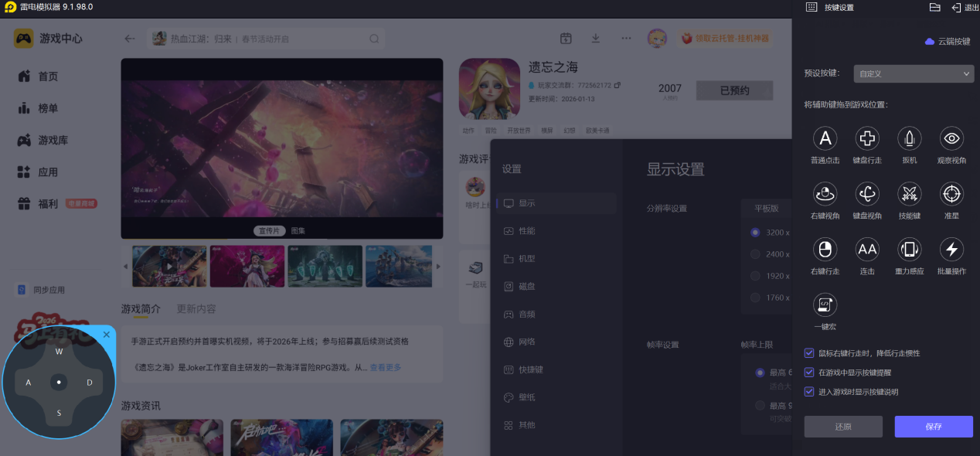Viewport: 980px width, 456px height.
Task: Select the 右键行走 mouse walk icon
Action: point(825,249)
